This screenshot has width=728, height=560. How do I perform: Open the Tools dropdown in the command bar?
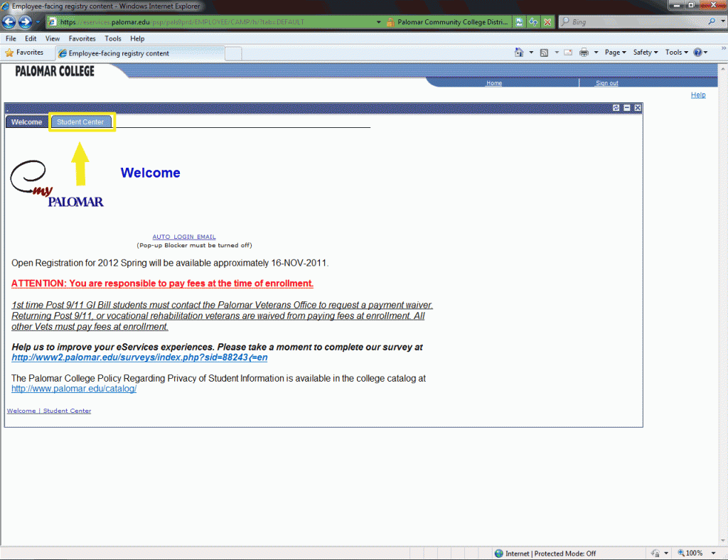click(x=677, y=53)
